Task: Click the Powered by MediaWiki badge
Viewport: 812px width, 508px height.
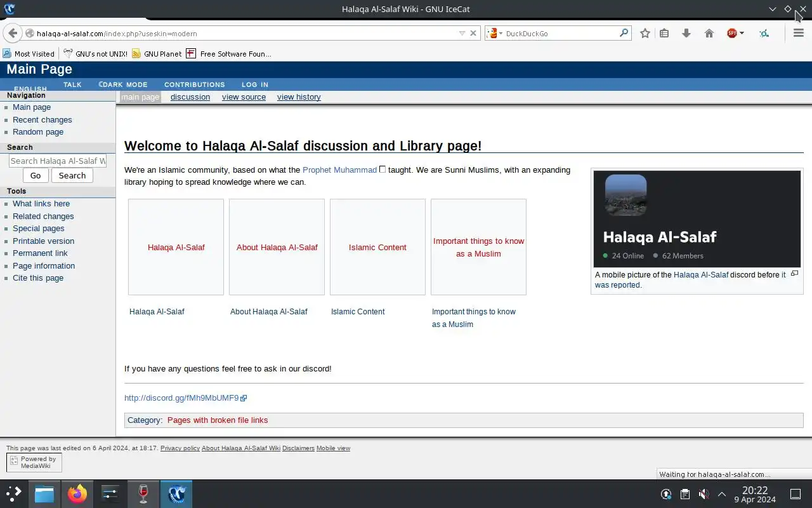Action: tap(34, 462)
